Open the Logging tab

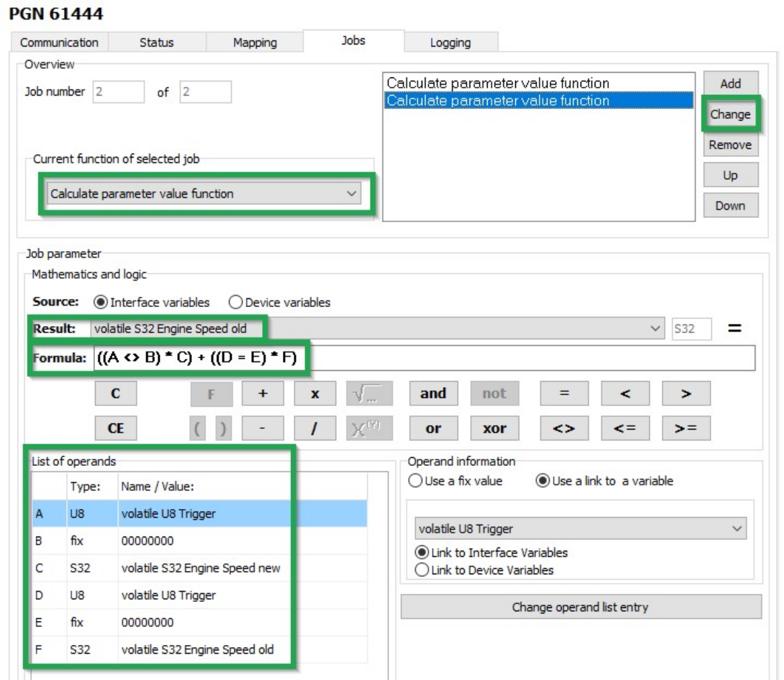450,42
